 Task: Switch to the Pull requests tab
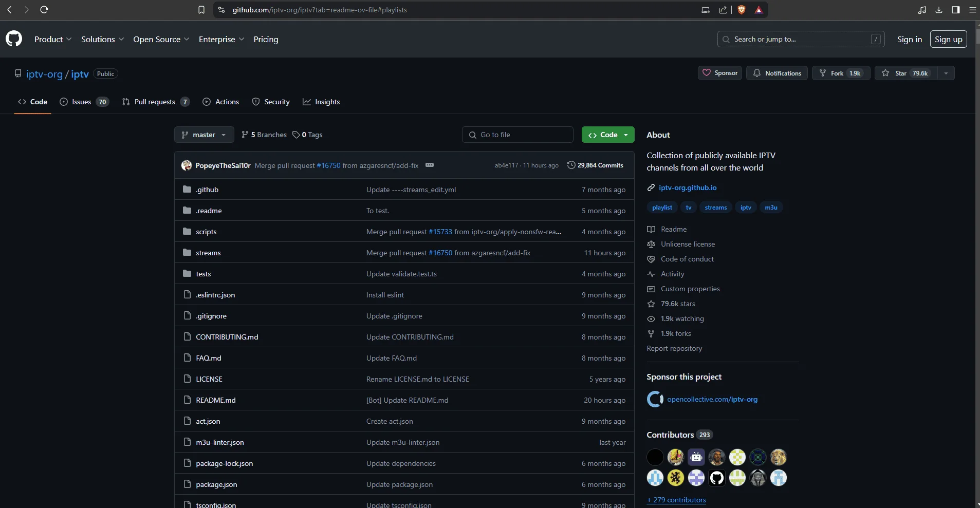pyautogui.click(x=156, y=102)
